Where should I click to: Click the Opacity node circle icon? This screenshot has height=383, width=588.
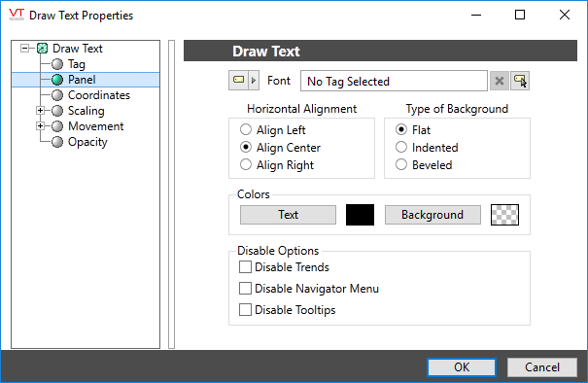coord(57,142)
